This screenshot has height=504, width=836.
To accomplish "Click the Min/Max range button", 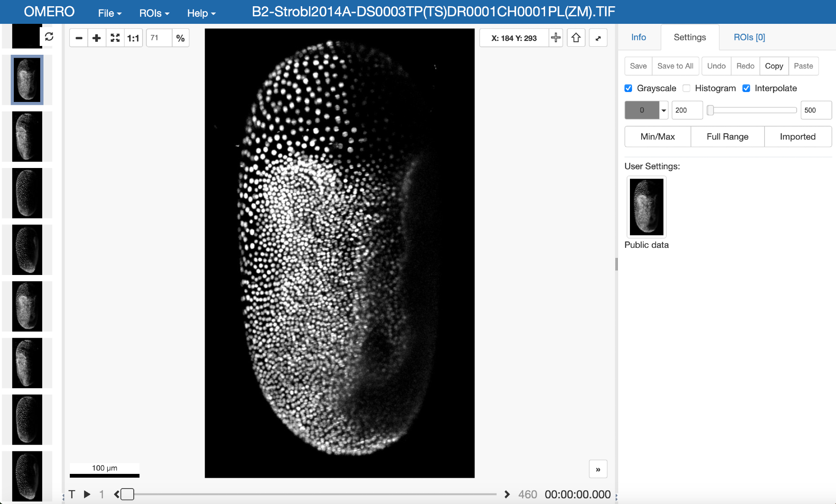I will point(658,137).
